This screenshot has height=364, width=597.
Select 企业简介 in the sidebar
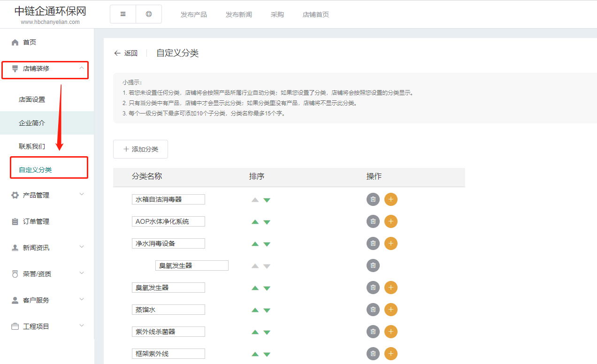coord(32,123)
